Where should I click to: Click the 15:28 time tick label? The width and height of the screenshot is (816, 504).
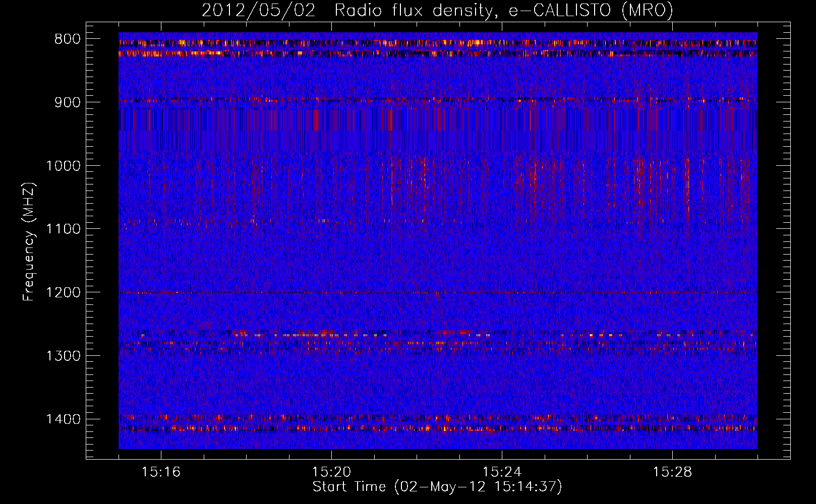(x=672, y=472)
